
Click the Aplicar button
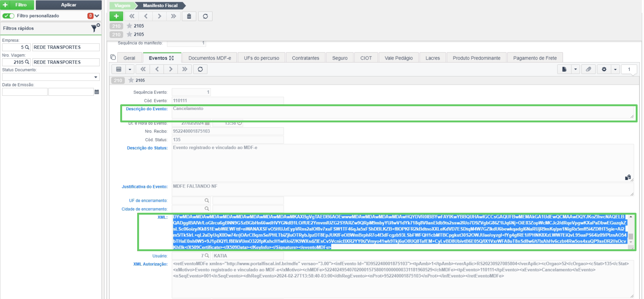tap(69, 5)
